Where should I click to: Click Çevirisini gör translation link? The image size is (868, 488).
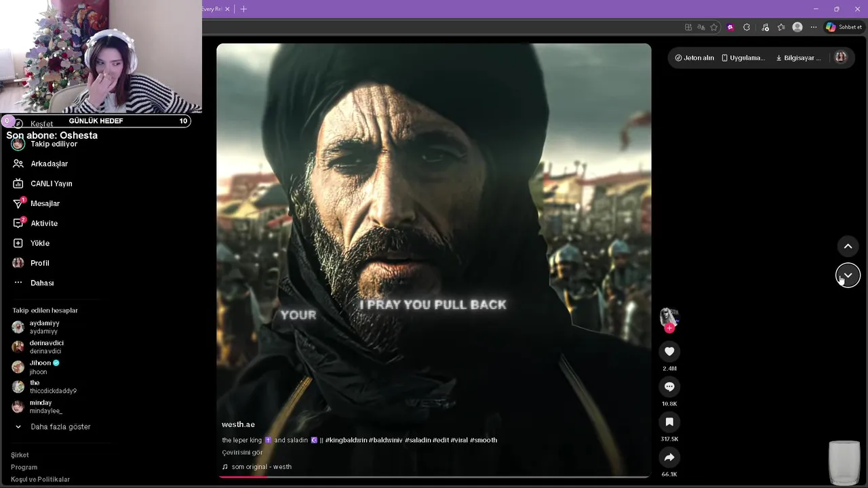[x=242, y=452]
